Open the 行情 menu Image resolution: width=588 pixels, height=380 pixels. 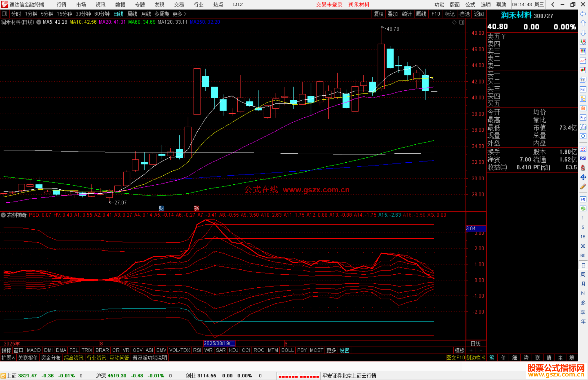[61, 5]
